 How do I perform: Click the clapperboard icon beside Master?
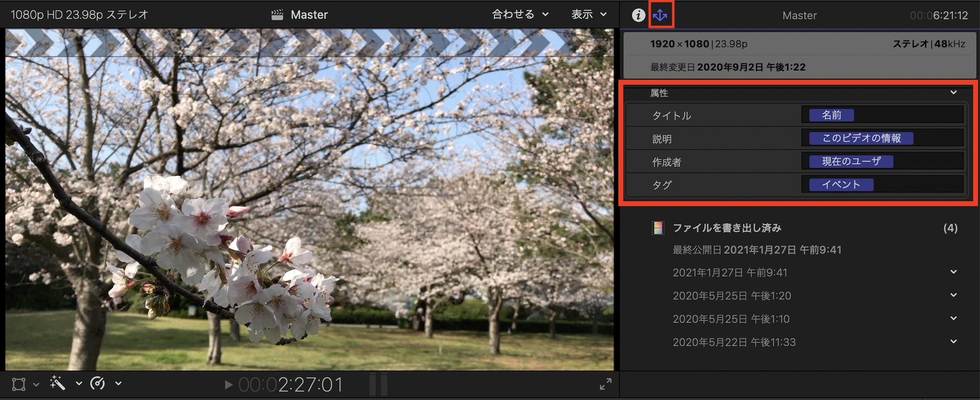277,15
